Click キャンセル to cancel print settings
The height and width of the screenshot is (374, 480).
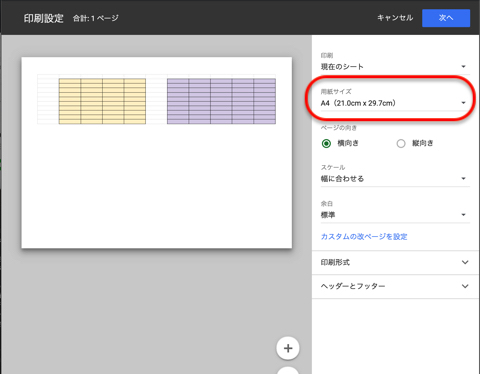[395, 18]
